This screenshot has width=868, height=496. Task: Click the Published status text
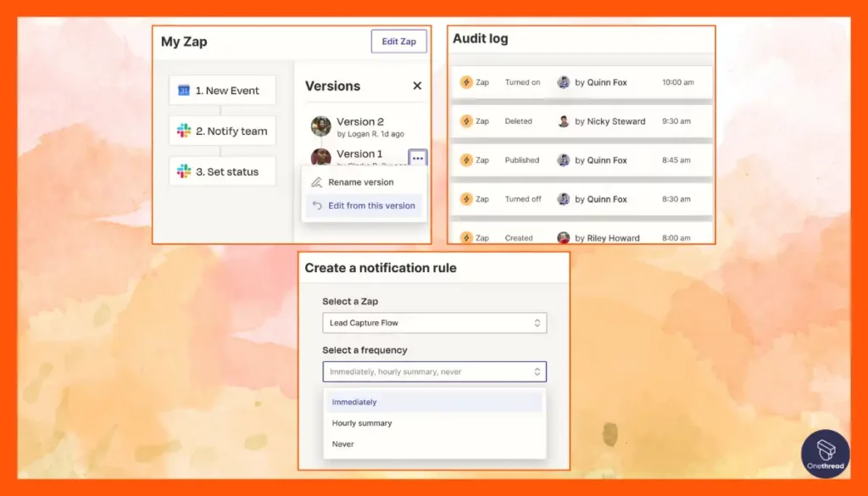[x=521, y=160]
